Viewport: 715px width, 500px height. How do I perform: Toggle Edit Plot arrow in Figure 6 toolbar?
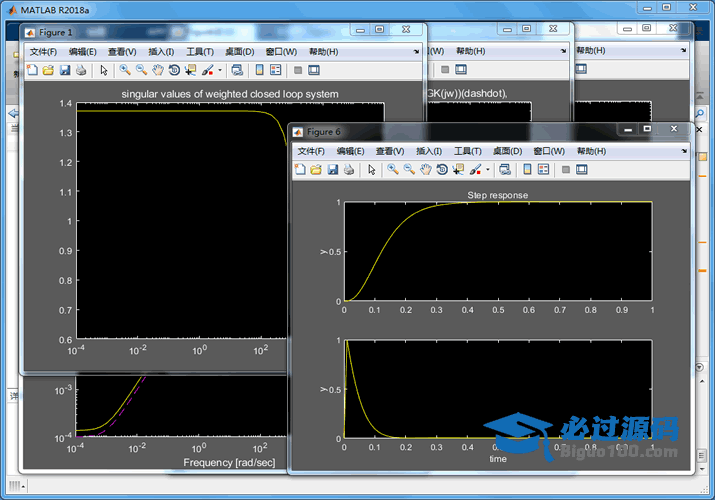372,170
